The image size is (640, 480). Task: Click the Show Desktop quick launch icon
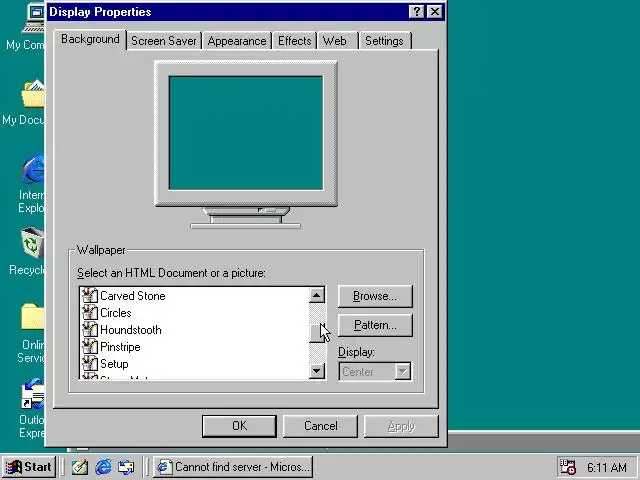[x=80, y=467]
